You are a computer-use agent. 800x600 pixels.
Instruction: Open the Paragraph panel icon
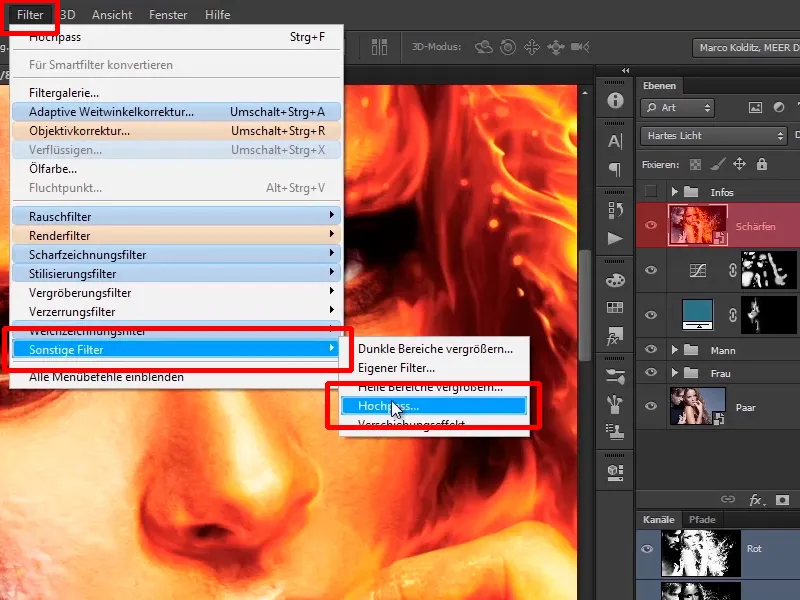point(615,169)
